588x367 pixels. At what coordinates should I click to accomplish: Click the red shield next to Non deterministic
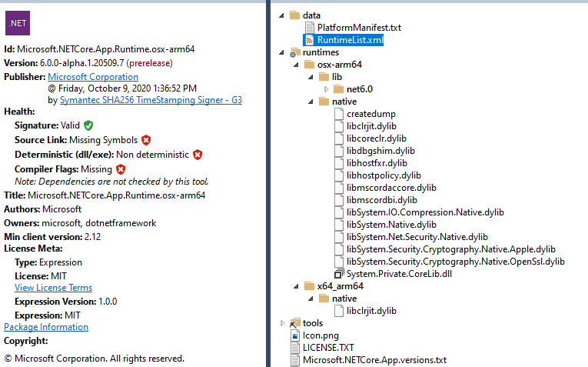point(198,155)
